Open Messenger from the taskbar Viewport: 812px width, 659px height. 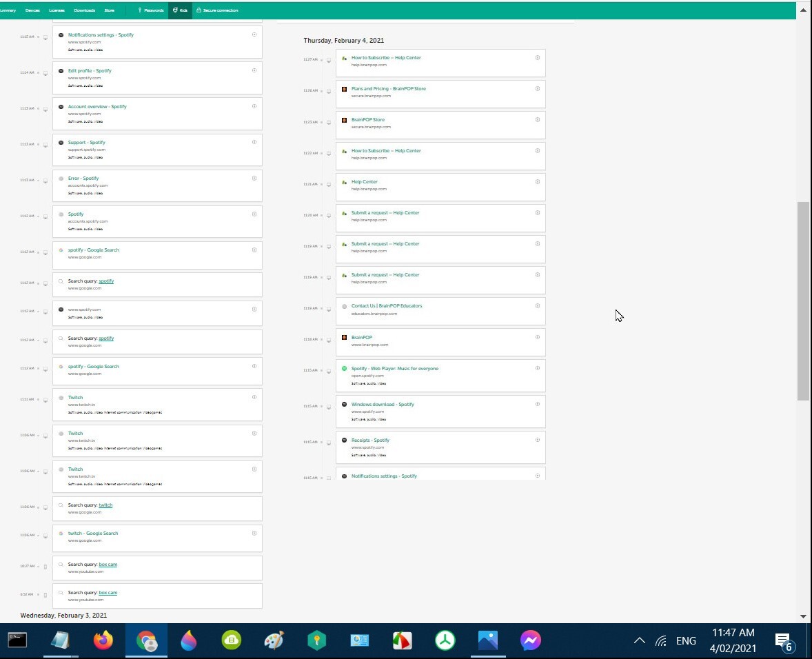531,640
